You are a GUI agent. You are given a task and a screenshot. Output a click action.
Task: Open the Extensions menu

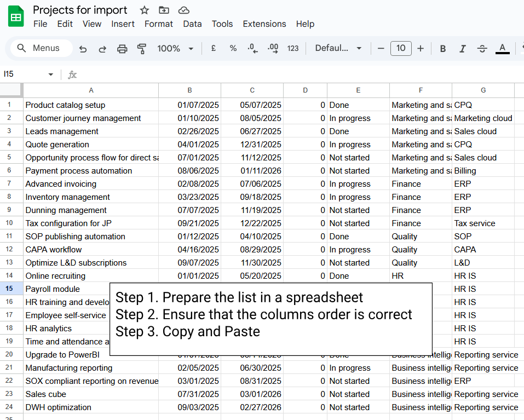264,24
